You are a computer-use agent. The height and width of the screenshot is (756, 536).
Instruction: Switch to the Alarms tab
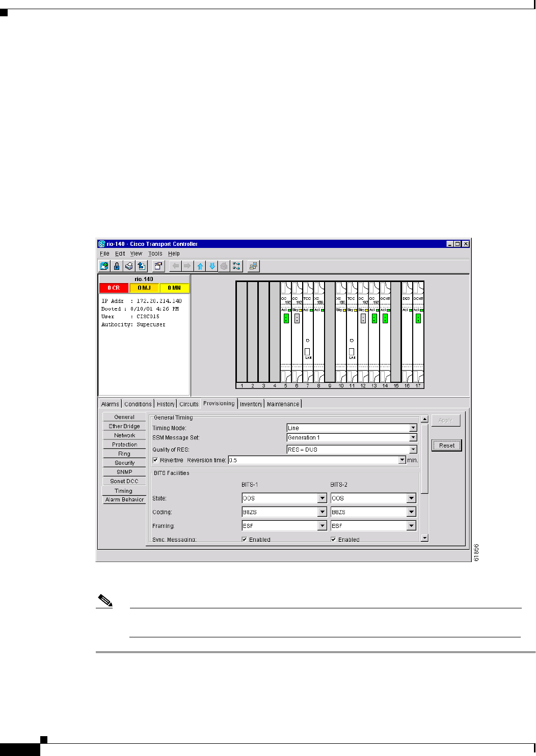point(110,404)
